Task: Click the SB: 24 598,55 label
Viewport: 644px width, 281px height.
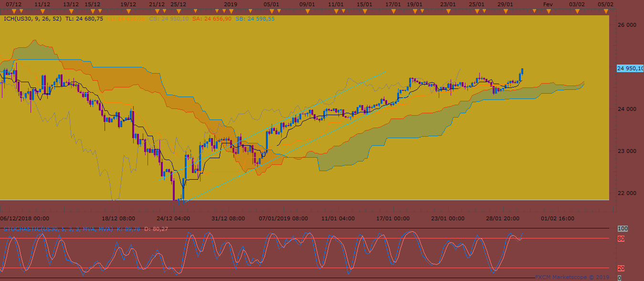Action: tap(255, 19)
